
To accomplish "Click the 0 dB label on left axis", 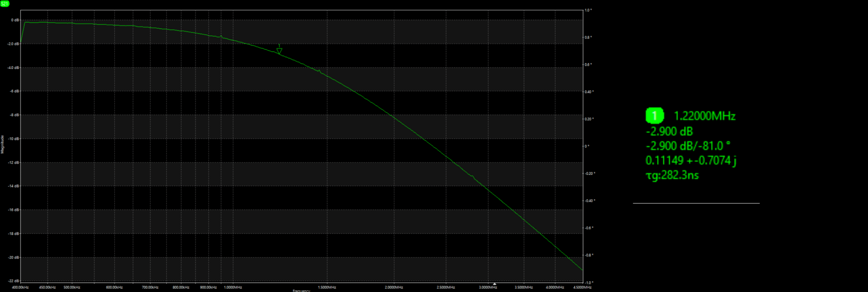I will click(x=15, y=20).
